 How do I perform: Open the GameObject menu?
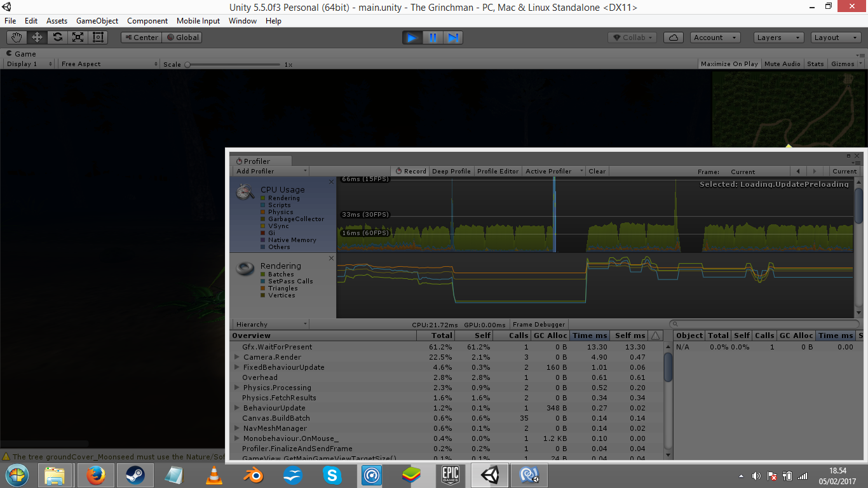point(97,21)
